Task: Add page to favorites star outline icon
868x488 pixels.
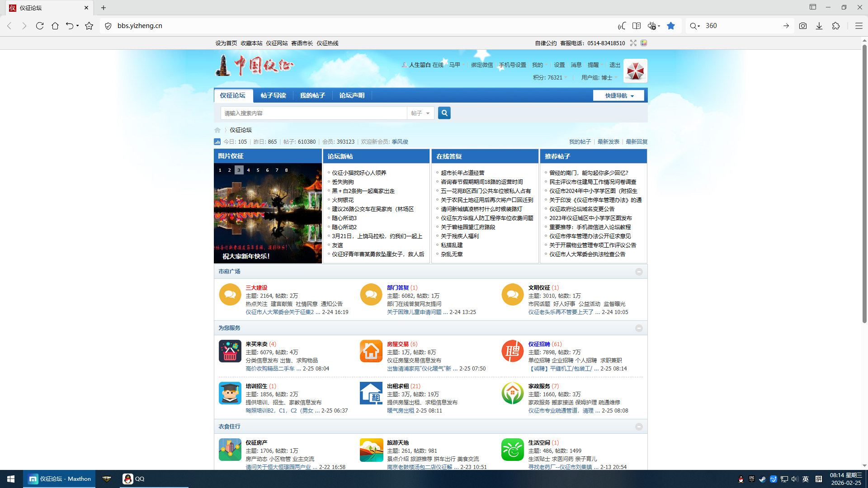Action: [x=89, y=26]
